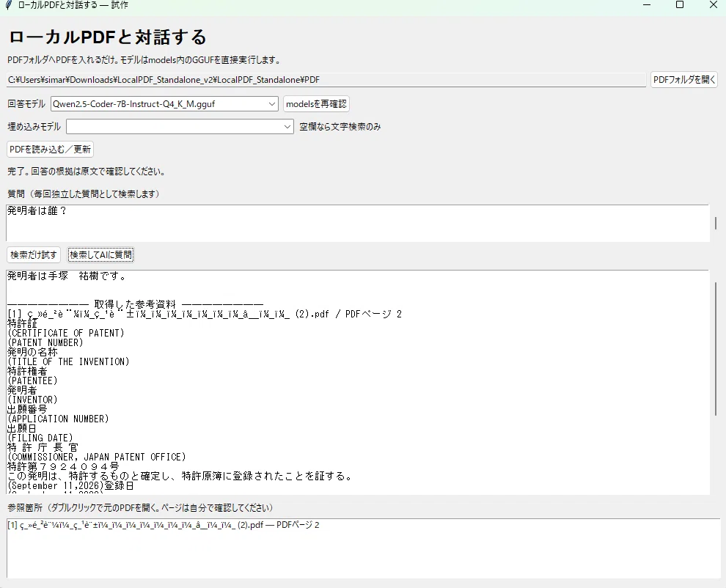Click the 検索だけ試す button
Viewport: 726px width, 588px height.
[x=33, y=255]
